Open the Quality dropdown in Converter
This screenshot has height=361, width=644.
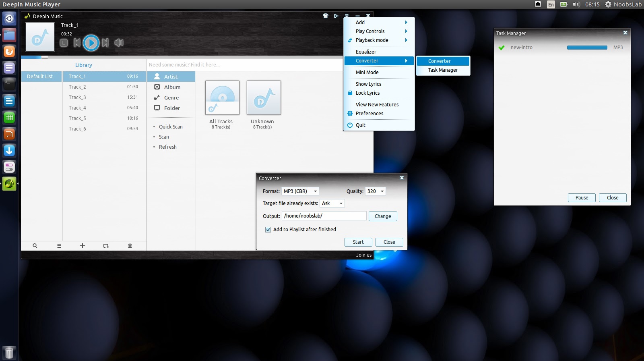pos(376,191)
